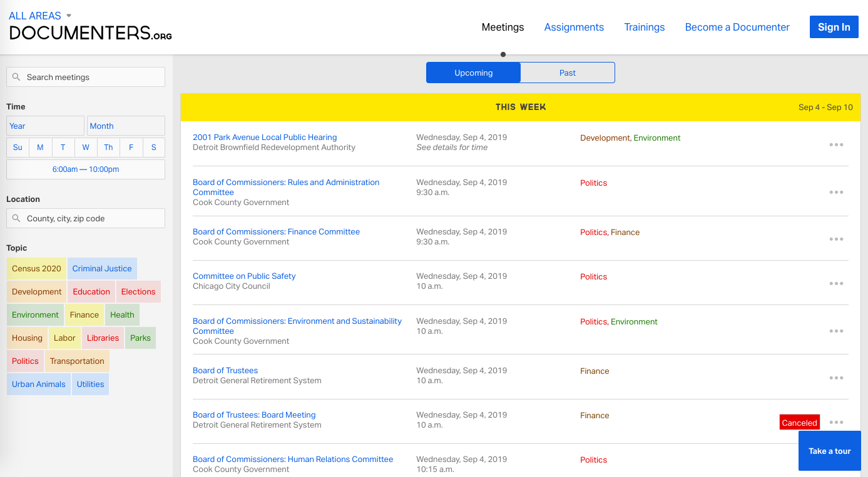Screen dimensions: 868x477
Task: Filter by Transportation topic
Action: [x=77, y=361]
